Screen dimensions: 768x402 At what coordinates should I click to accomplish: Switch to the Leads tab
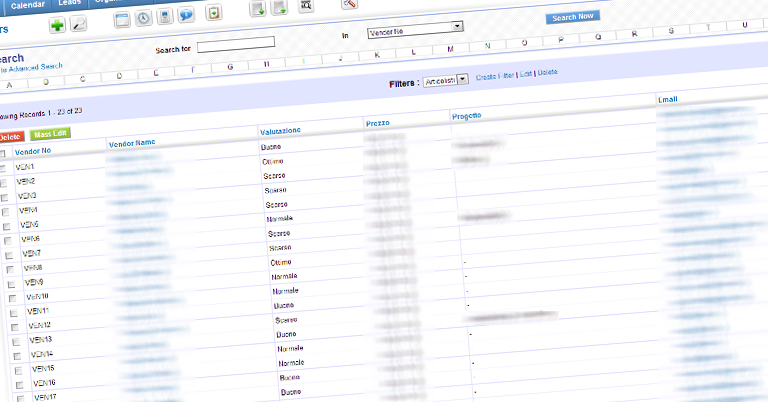(x=70, y=2)
